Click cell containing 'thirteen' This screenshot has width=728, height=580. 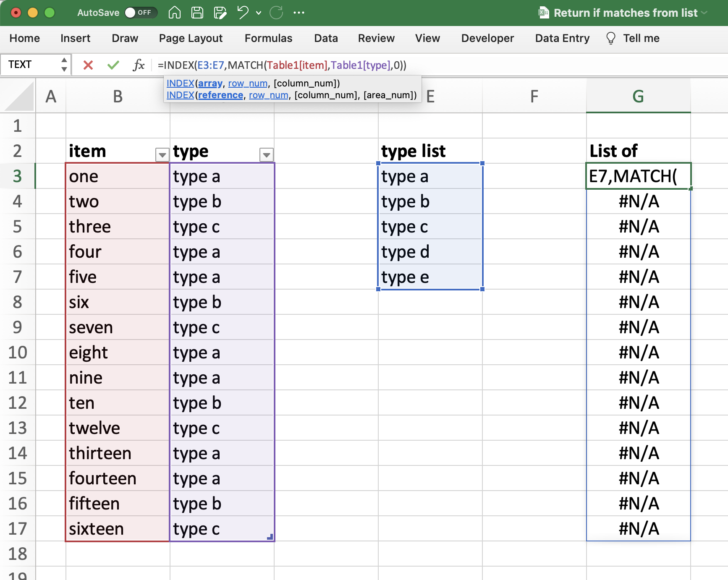click(118, 453)
